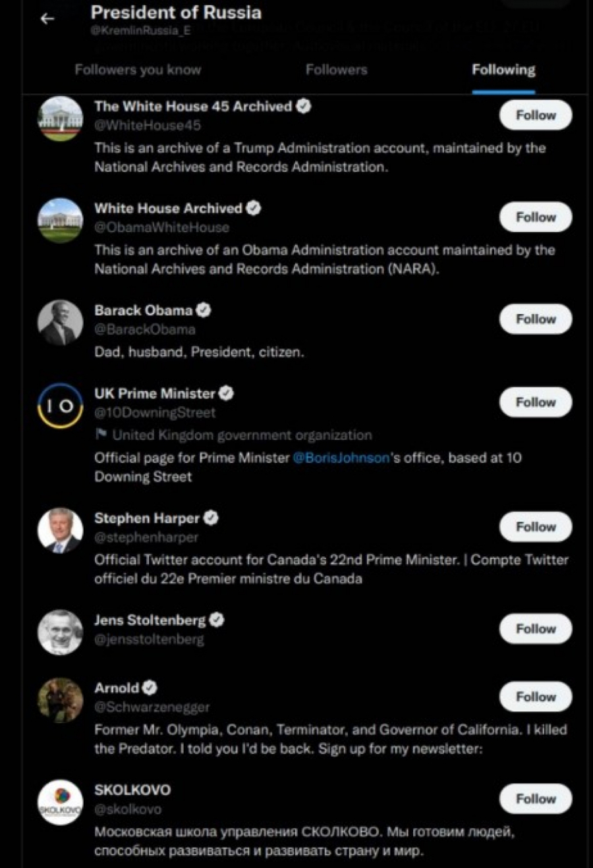Click the @ObamaWhiteHouse handle
Viewport: 593px width, 868px height.
[161, 227]
